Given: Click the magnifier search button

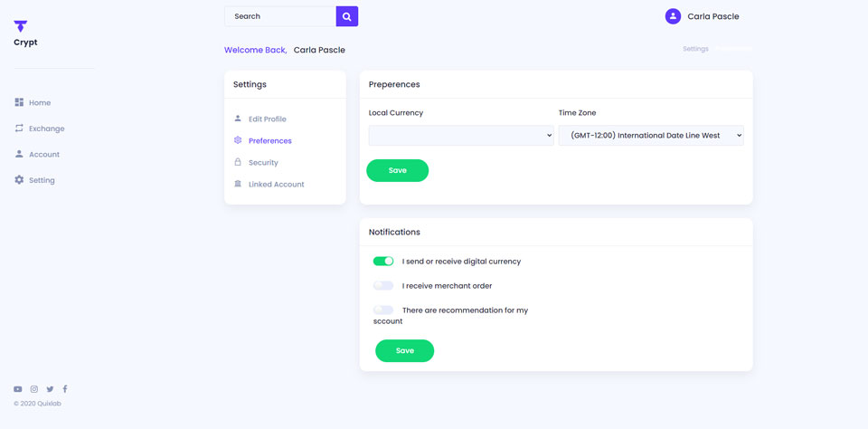Looking at the screenshot, I should click(x=346, y=16).
